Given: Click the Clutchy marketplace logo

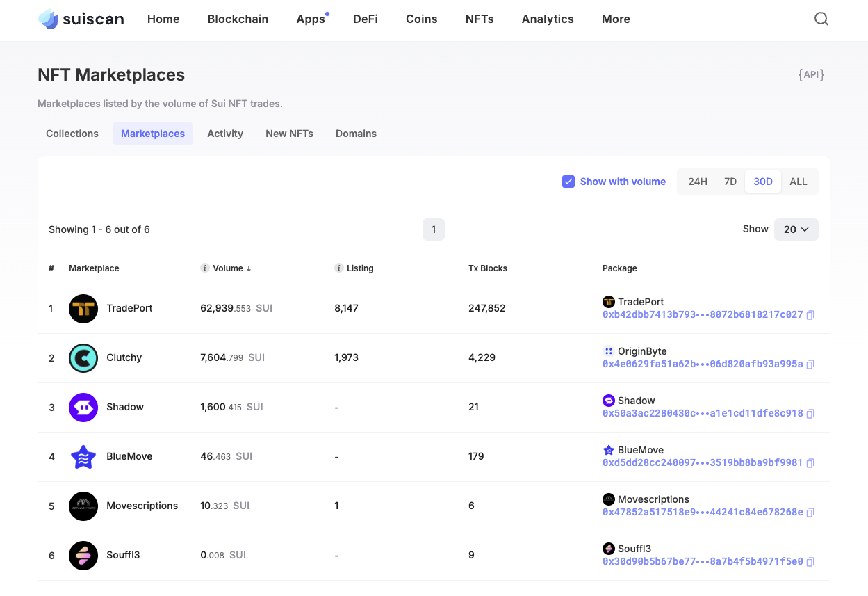Looking at the screenshot, I should tap(83, 358).
